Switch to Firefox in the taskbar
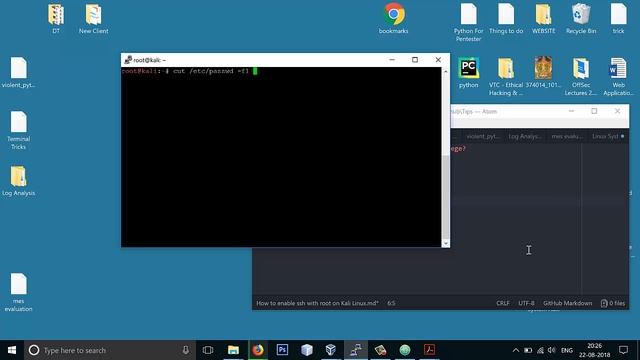 pyautogui.click(x=258, y=350)
